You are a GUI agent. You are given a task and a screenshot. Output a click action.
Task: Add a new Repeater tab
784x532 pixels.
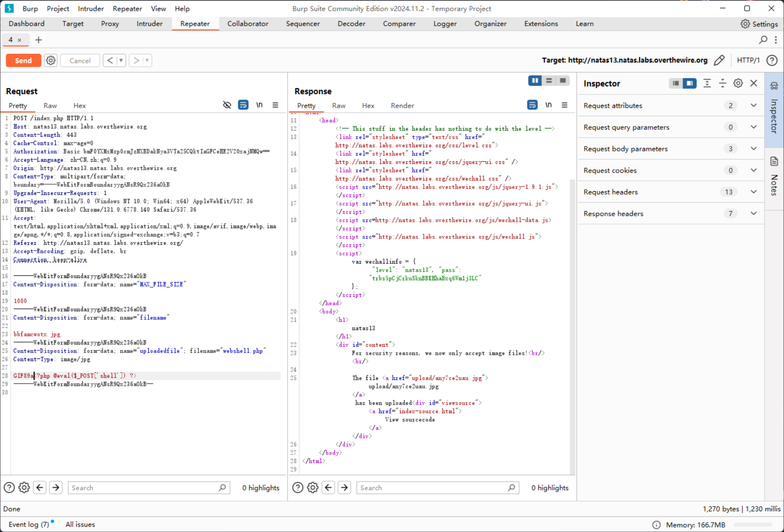tap(38, 40)
